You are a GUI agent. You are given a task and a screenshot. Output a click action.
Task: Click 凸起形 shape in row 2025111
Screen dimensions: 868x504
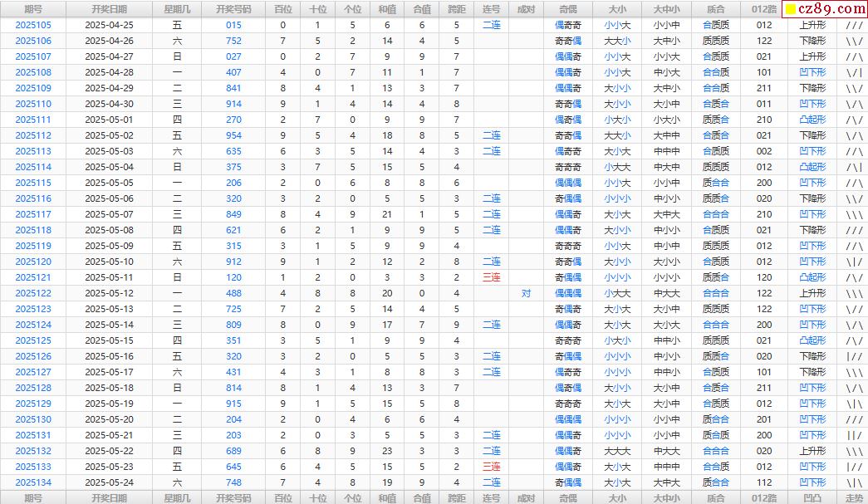tap(812, 120)
